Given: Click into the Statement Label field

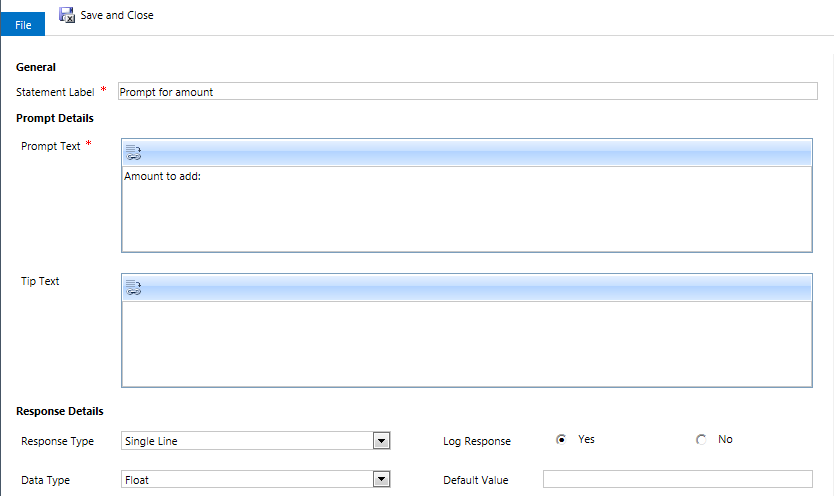Looking at the screenshot, I should click(468, 91).
